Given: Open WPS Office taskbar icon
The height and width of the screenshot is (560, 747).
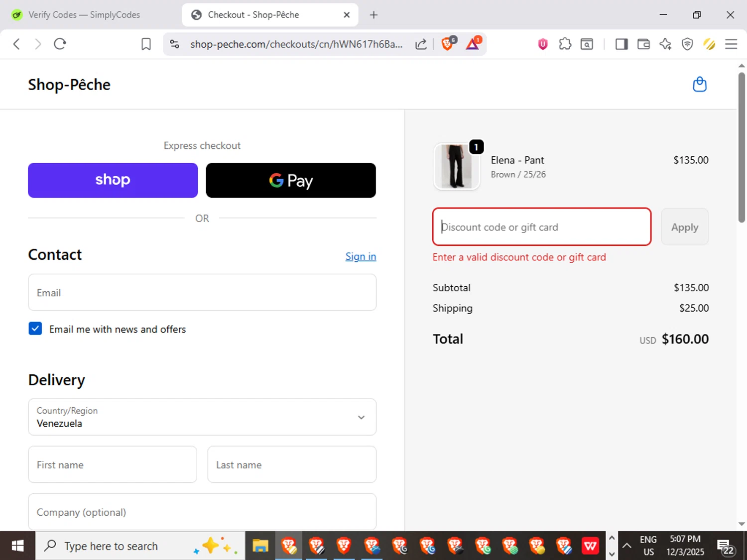Looking at the screenshot, I should (590, 546).
